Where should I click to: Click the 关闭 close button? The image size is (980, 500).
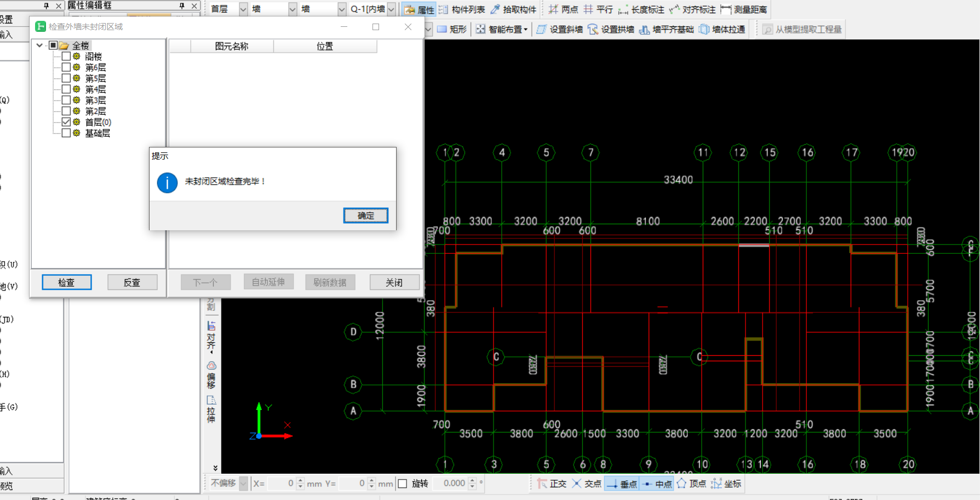[394, 282]
